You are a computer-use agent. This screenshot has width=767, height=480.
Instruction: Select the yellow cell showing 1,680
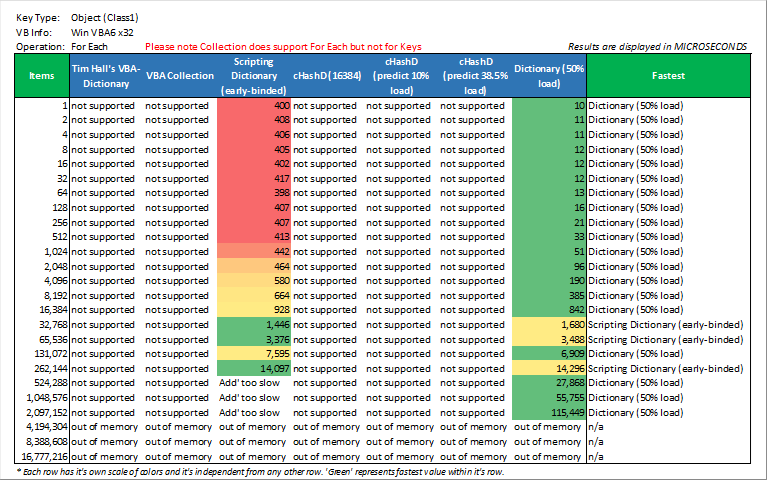(x=549, y=325)
